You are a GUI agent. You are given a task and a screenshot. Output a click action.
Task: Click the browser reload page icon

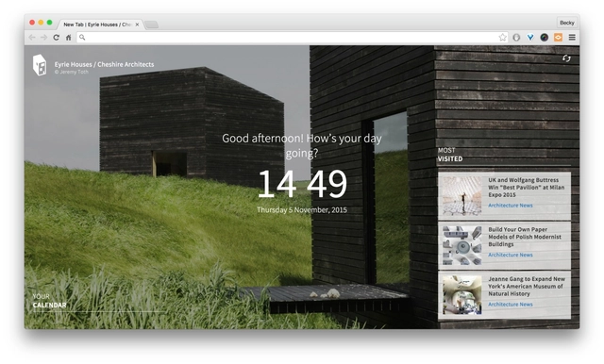pyautogui.click(x=57, y=38)
